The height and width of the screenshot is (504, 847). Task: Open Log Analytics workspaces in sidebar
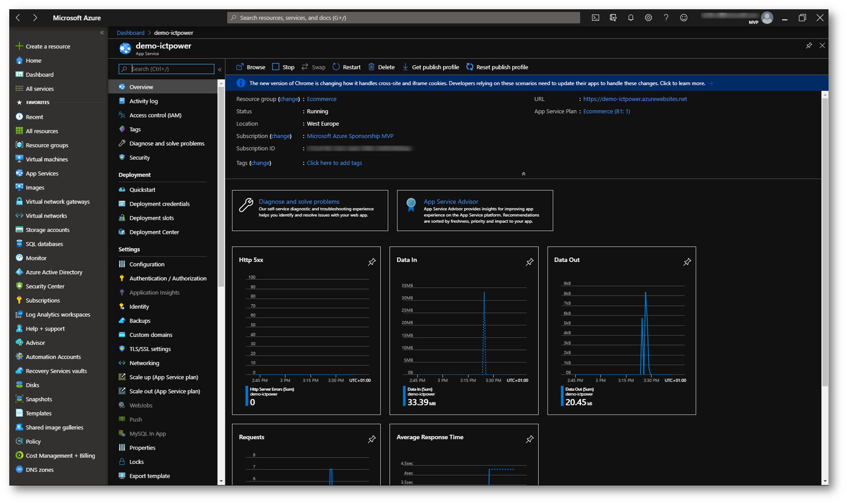click(58, 314)
